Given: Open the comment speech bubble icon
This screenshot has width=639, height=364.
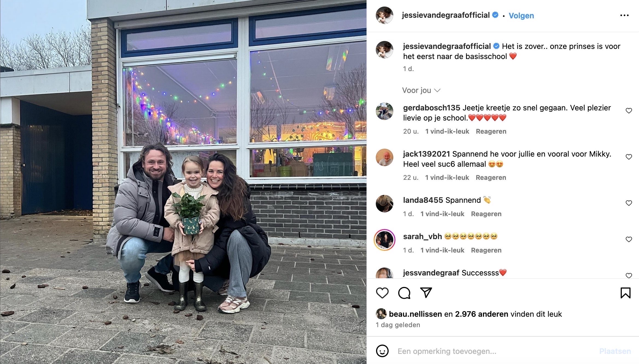Looking at the screenshot, I should 404,293.
